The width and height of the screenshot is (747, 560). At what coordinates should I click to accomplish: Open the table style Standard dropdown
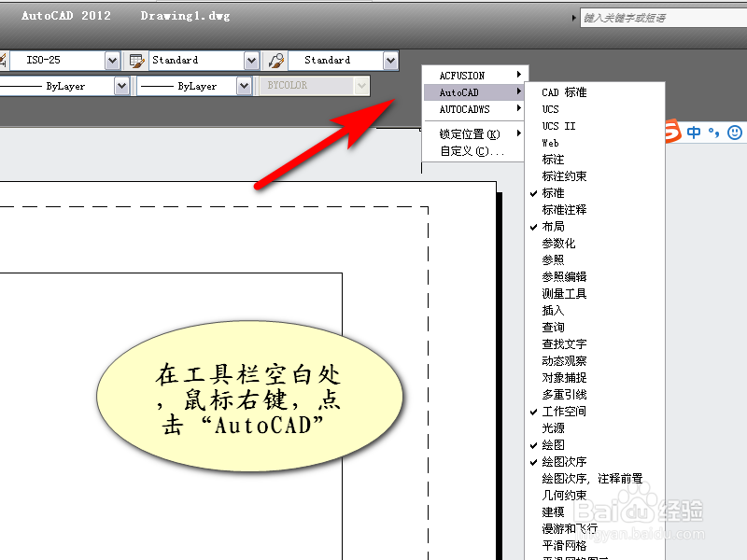(251, 61)
